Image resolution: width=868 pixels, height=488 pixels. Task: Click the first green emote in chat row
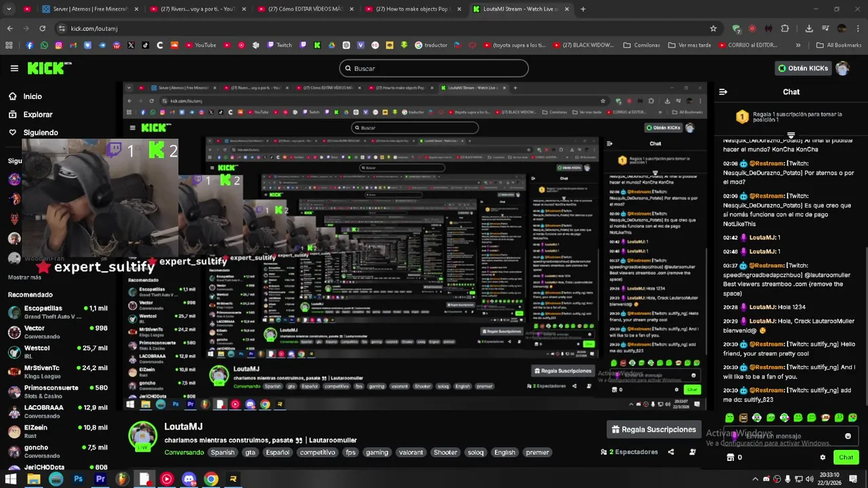[730, 418]
